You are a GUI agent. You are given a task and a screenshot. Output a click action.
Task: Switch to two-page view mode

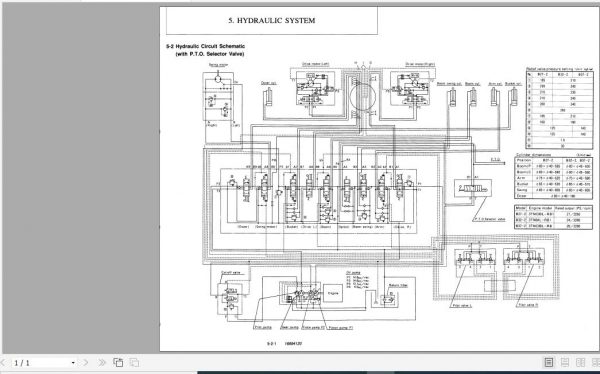click(580, 362)
